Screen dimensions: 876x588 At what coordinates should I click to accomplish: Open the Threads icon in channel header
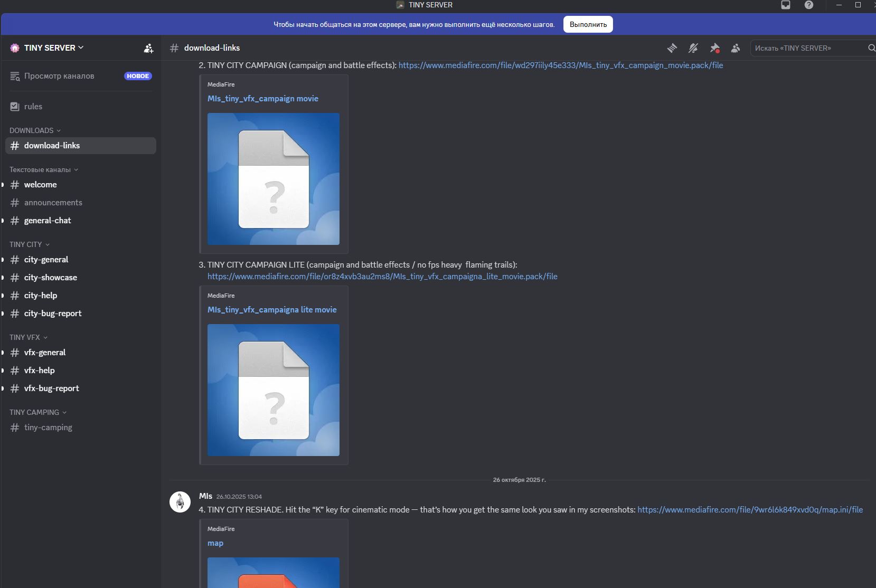click(672, 48)
